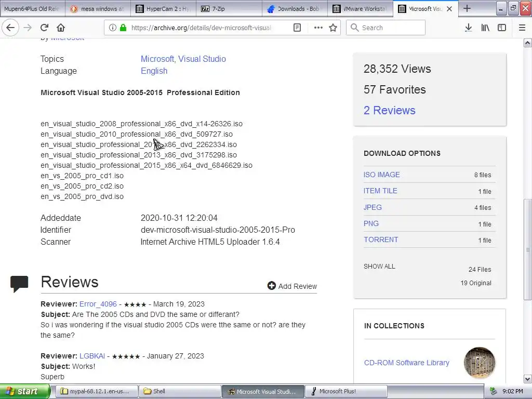This screenshot has width=532, height=399.
Task: Click the address bar URL
Action: point(201,28)
